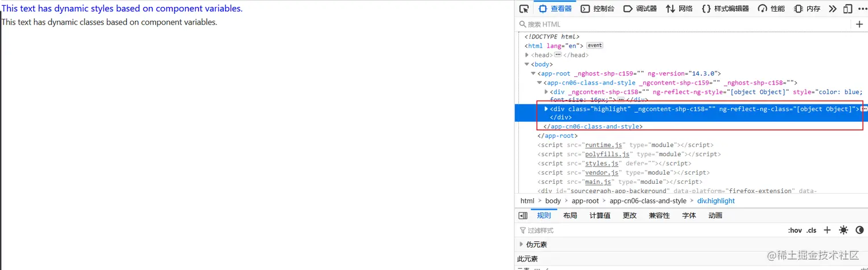Screen dimensions: 868x270
Task: Collapse the body node
Action: pyautogui.click(x=527, y=64)
